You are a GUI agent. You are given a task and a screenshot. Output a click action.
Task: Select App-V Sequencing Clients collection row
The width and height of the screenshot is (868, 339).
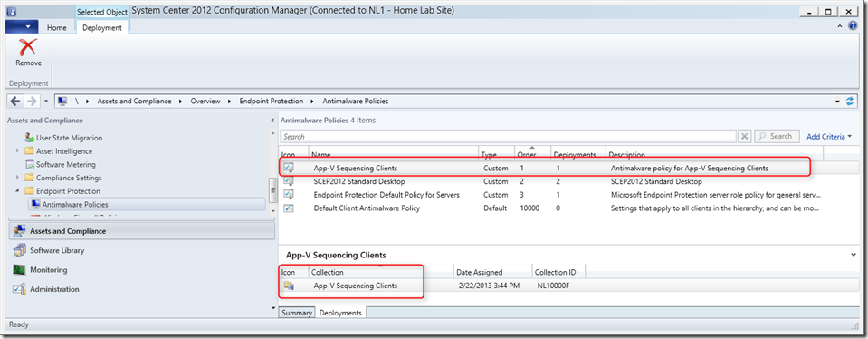coord(568,286)
